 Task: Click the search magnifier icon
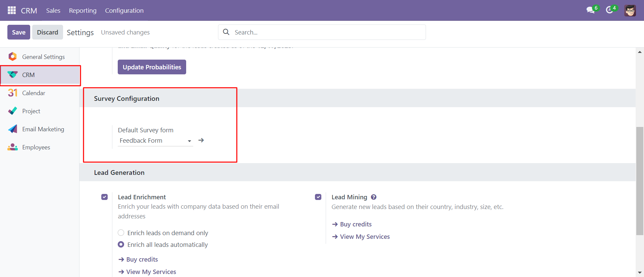(226, 32)
